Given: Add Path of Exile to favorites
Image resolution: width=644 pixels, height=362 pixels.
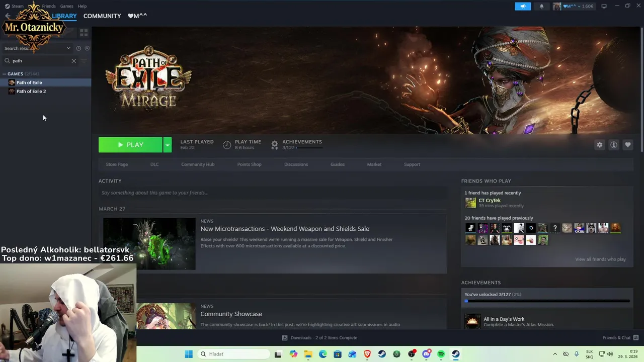Looking at the screenshot, I should (627, 145).
